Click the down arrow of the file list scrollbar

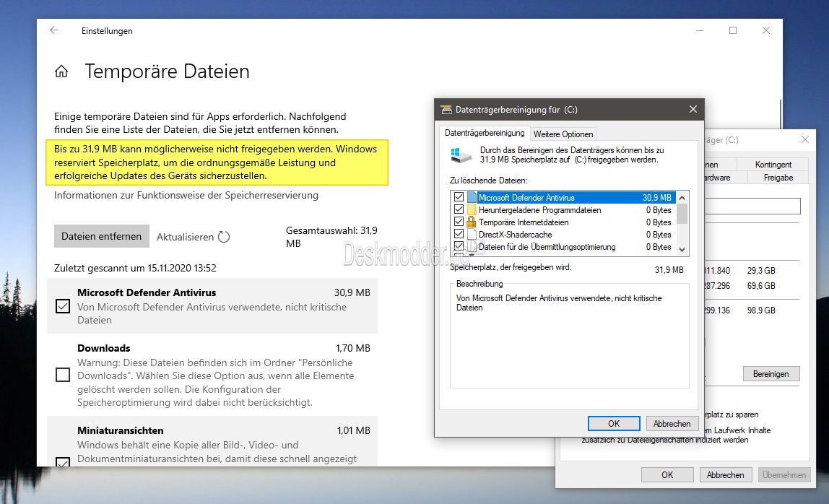coord(682,249)
